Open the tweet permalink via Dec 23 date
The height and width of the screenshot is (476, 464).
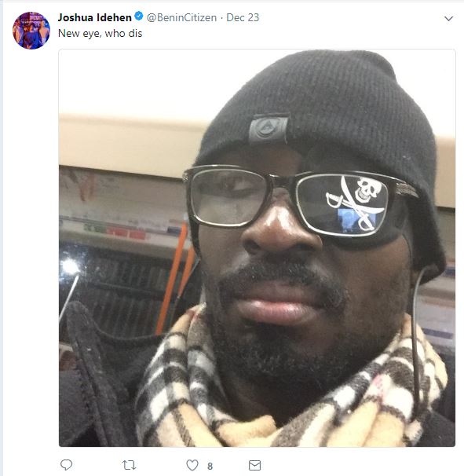tap(243, 17)
